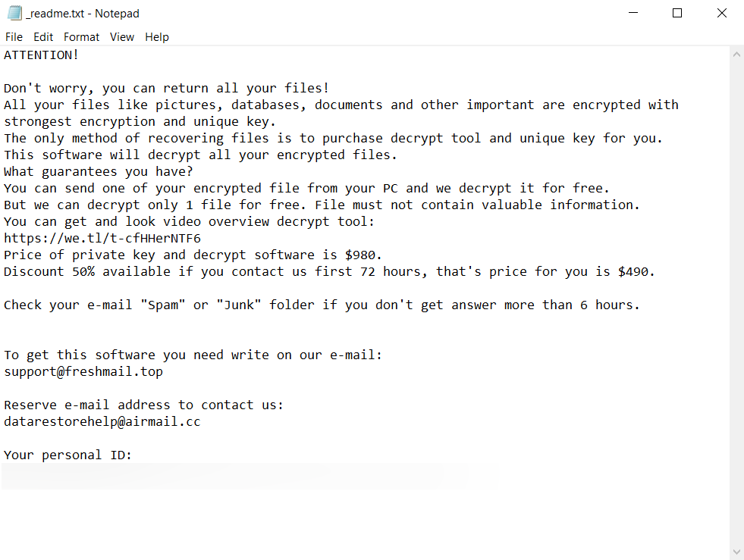
Task: Open the Format menu
Action: [x=81, y=37]
